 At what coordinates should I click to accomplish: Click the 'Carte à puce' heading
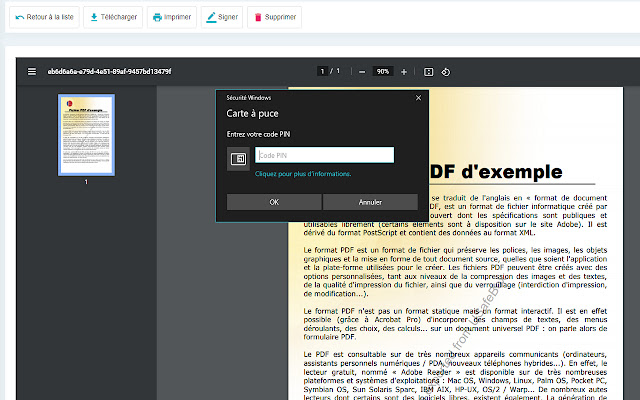pos(252,113)
